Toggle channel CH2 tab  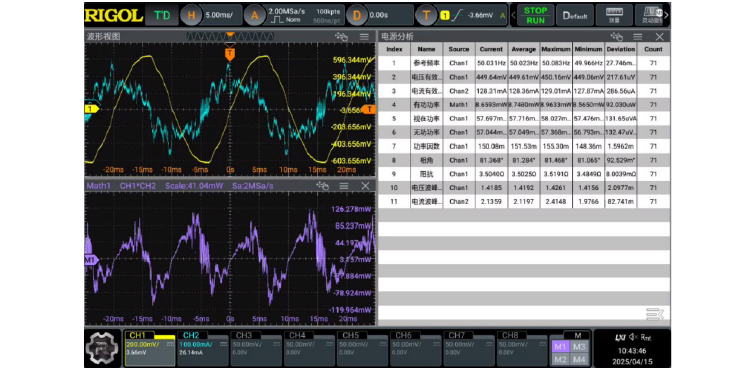[202, 348]
